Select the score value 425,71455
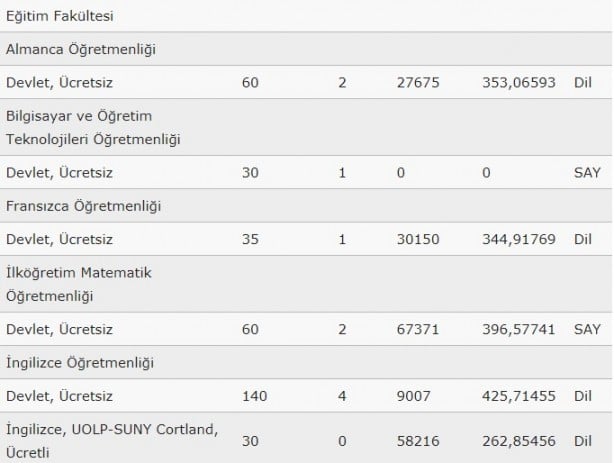 tap(519, 396)
